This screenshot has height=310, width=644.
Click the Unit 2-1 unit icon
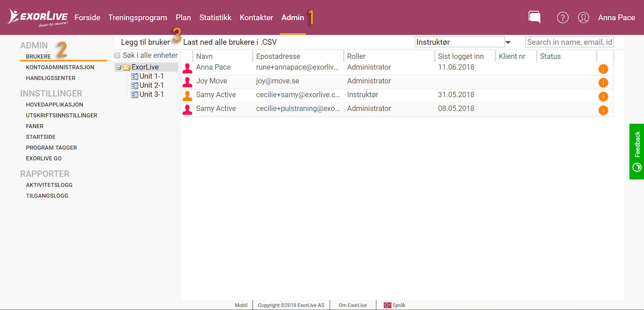135,85
